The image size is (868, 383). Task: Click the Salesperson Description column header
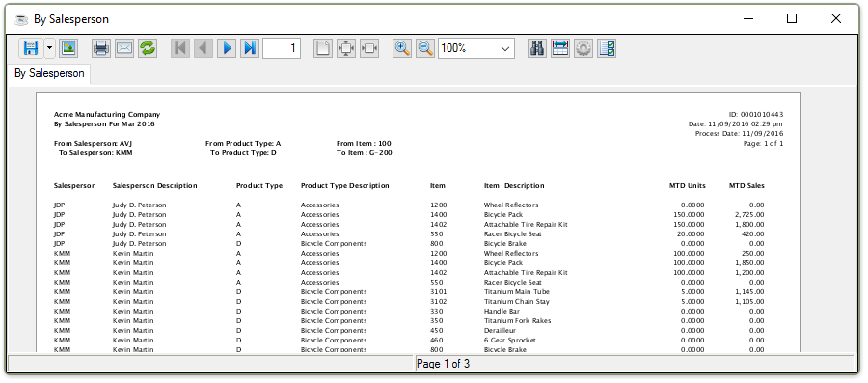coord(155,186)
